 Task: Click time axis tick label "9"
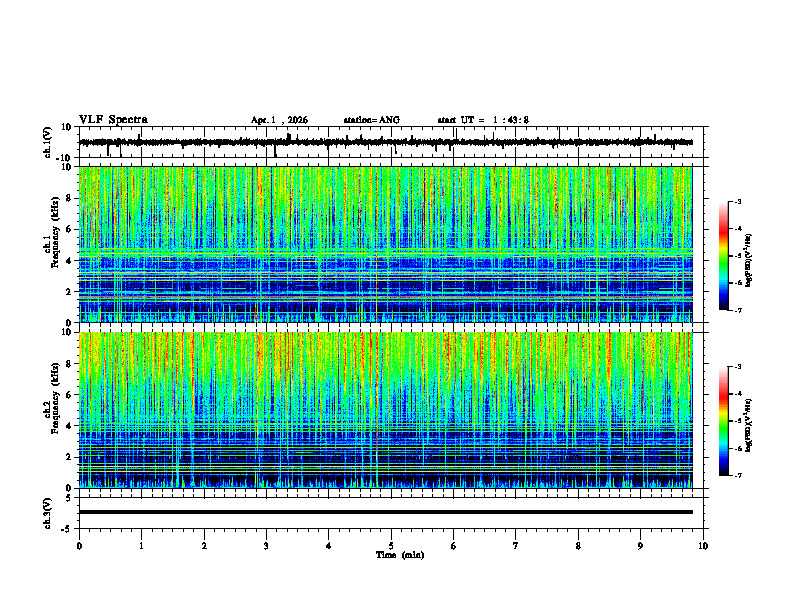640,546
